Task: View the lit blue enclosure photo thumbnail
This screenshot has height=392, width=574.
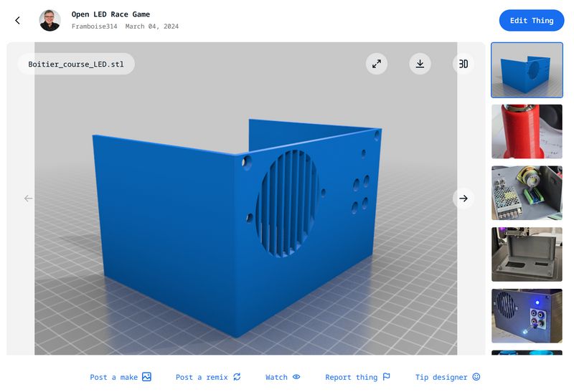Action: pyautogui.click(x=527, y=316)
